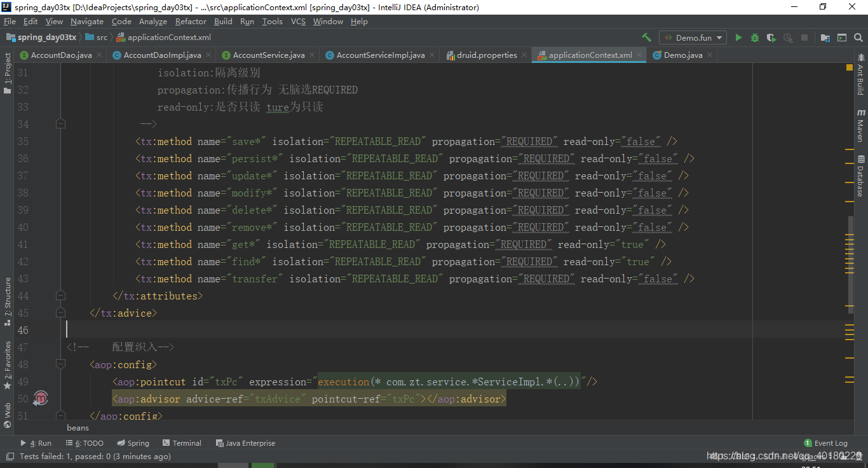Image resolution: width=868 pixels, height=468 pixels.
Task: Open the Project tool window strip
Action: point(7,72)
